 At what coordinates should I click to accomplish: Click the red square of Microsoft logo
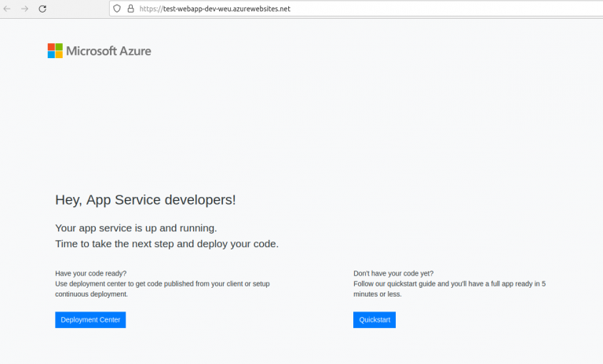51,47
